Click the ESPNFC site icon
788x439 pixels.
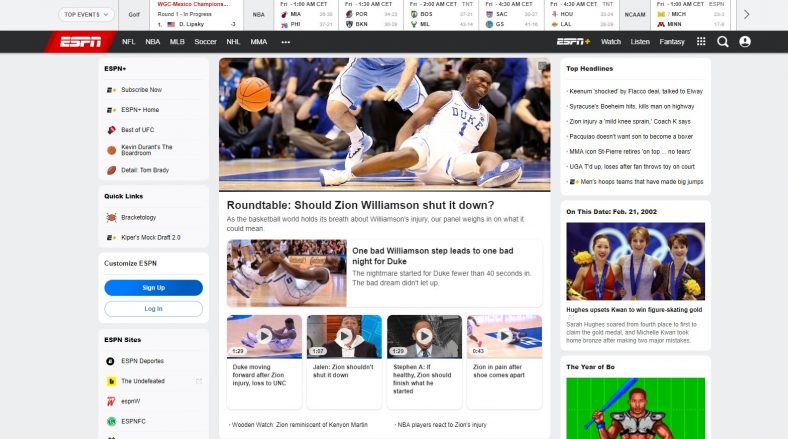[111, 421]
